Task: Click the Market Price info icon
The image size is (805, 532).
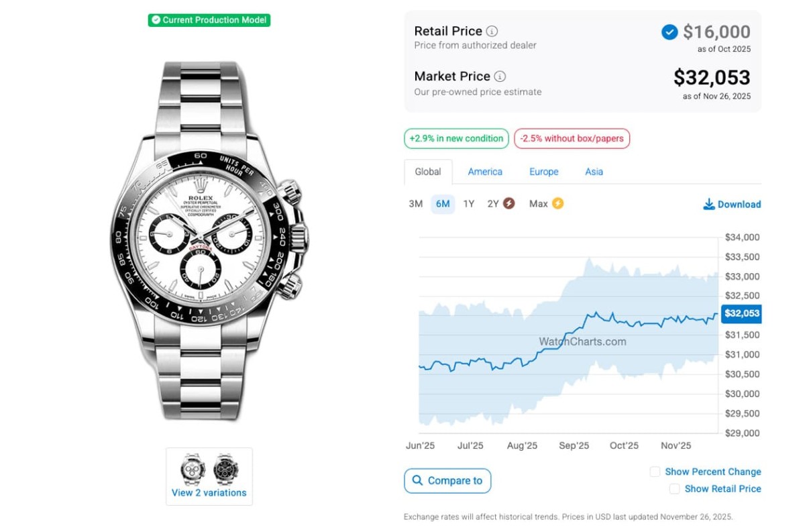Action: pyautogui.click(x=500, y=76)
